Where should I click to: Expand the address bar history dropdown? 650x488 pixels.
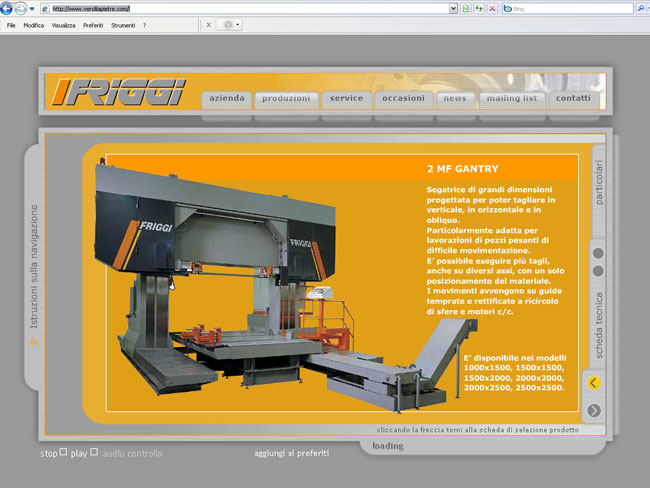coord(453,8)
